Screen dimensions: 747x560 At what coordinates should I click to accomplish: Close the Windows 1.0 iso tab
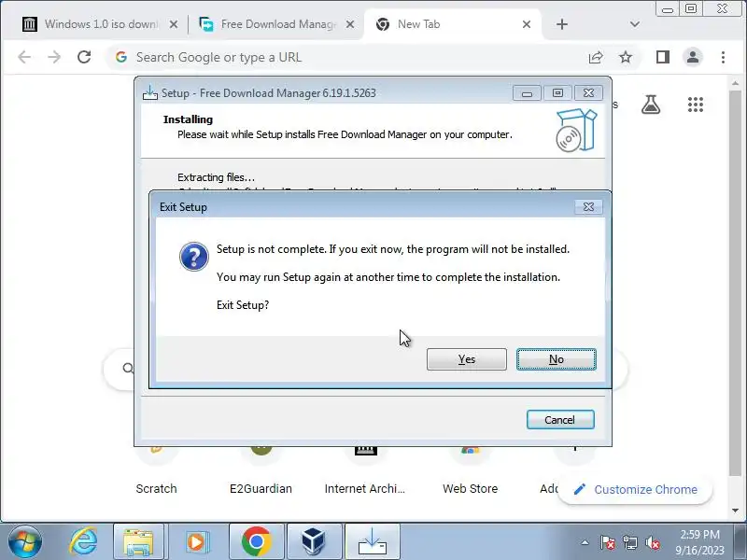(174, 24)
